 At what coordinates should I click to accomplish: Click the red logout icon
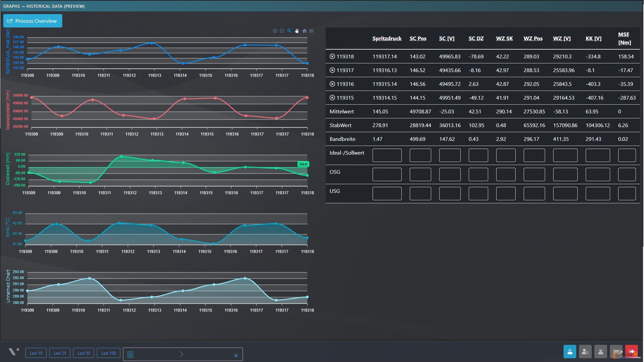pos(631,352)
